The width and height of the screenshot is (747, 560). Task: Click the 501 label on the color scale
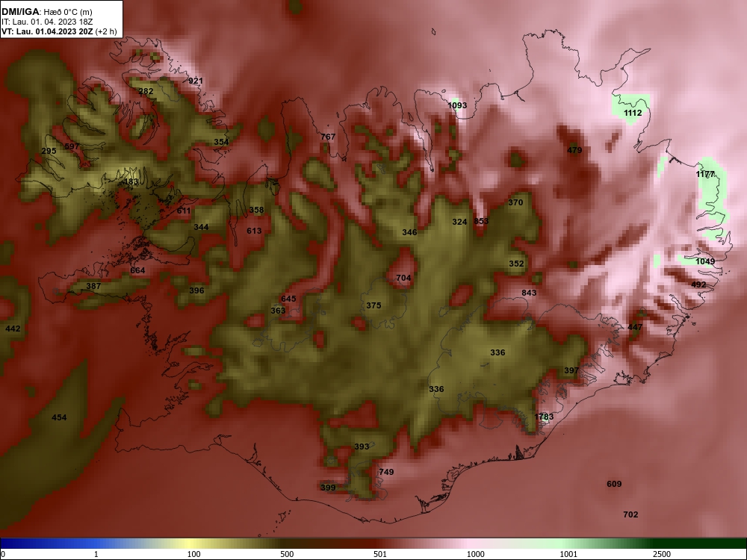(379, 554)
